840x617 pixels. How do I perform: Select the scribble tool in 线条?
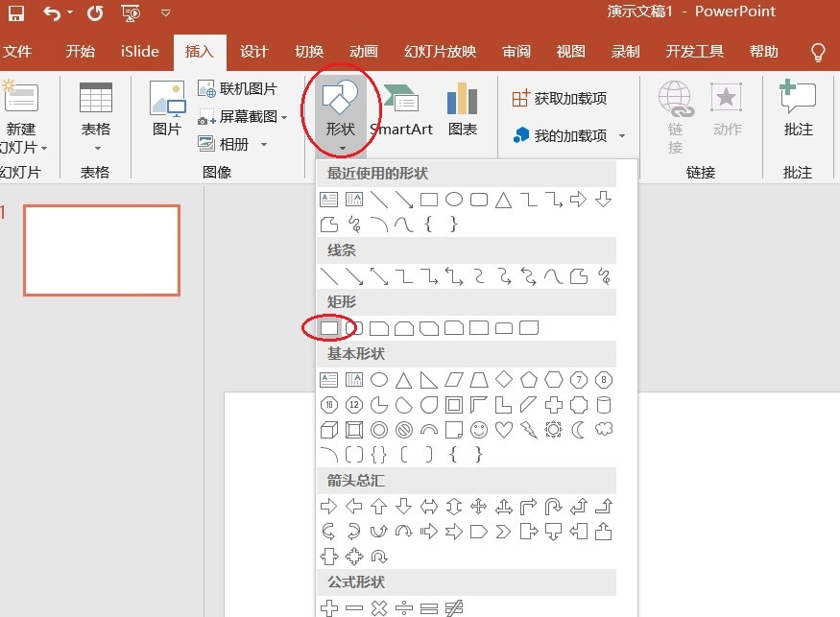pos(604,276)
